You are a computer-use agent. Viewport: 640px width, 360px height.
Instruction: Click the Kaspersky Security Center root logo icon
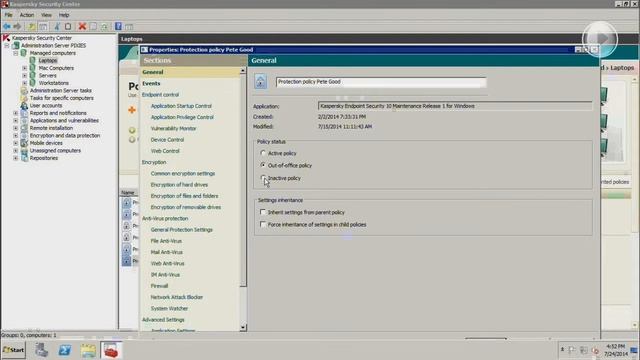[x=6, y=38]
